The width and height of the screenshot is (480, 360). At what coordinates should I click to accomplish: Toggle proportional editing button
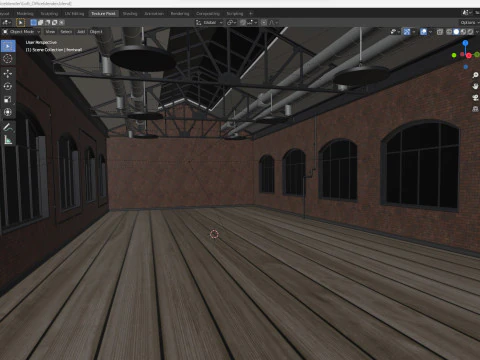264,22
